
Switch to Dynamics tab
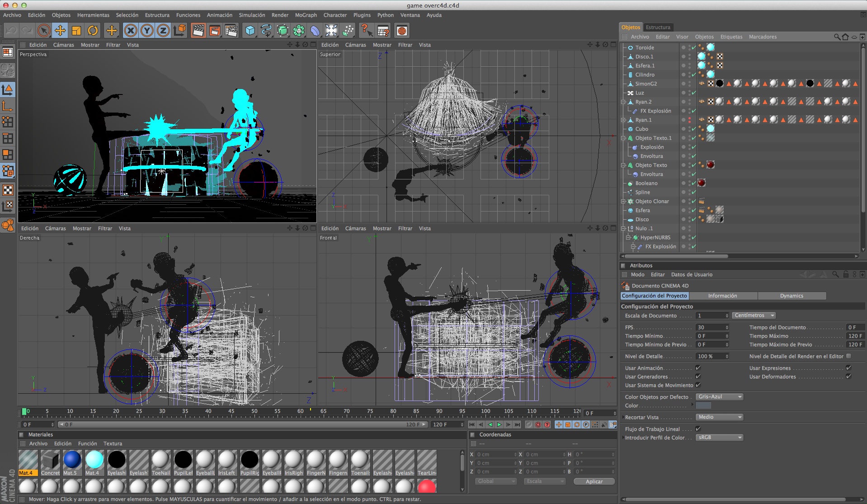792,296
